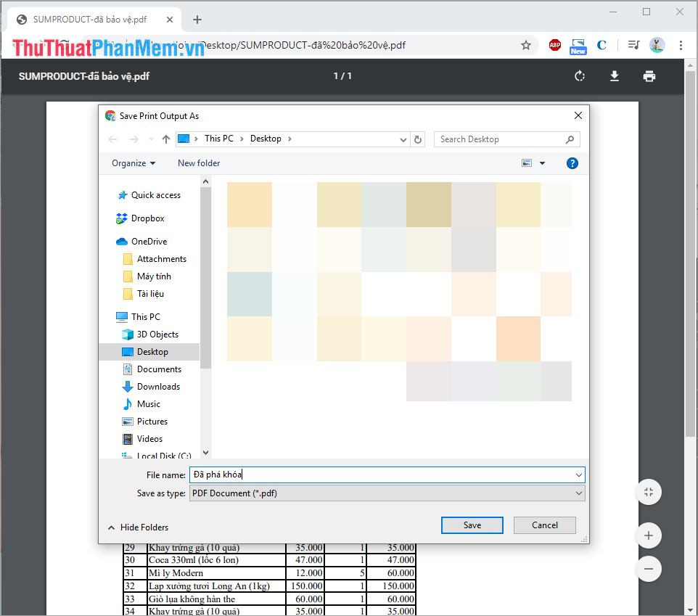Screen dimensions: 698x616
Task: Select This PC in the address path
Action: 218,139
